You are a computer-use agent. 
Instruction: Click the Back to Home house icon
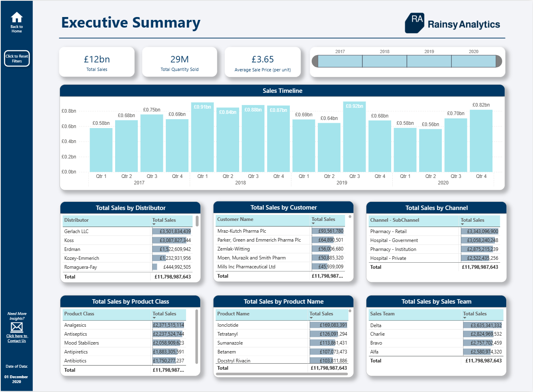click(x=17, y=17)
